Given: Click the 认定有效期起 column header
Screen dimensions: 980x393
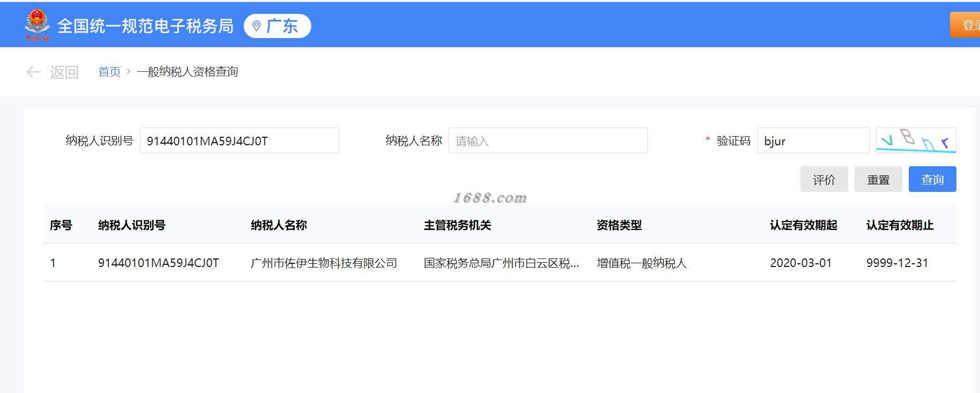Looking at the screenshot, I should (x=804, y=225).
